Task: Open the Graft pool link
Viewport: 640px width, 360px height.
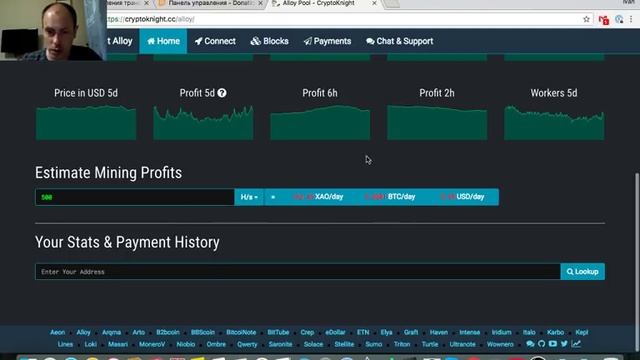Action: click(411, 332)
